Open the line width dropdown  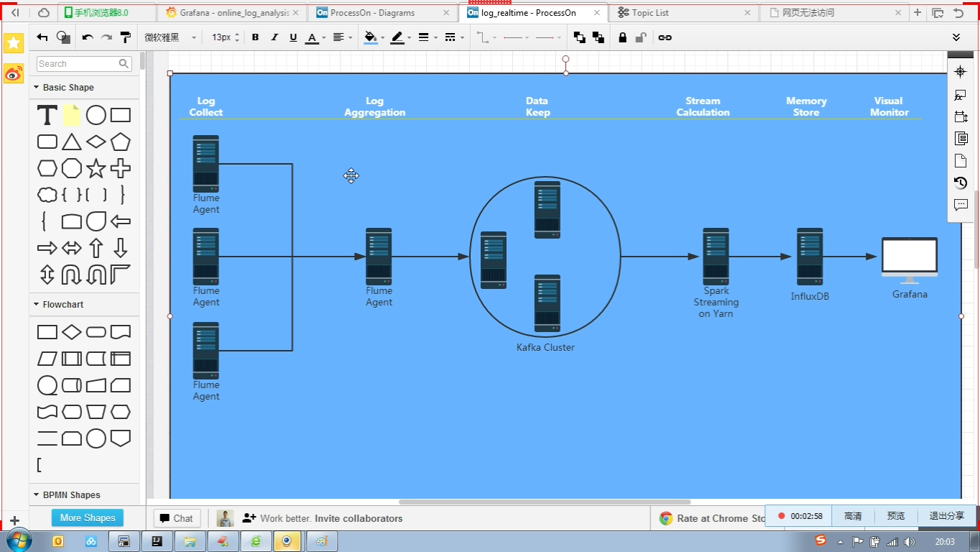tap(427, 37)
